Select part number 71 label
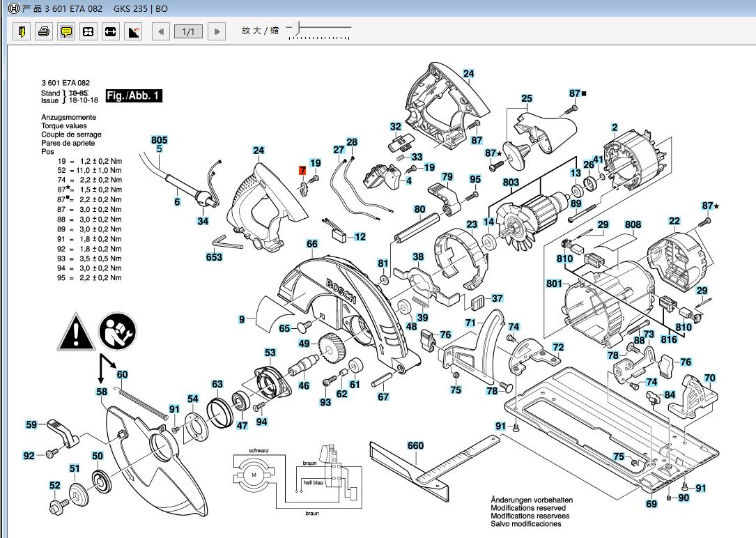Viewport: 756px width, 538px height. (x=470, y=323)
